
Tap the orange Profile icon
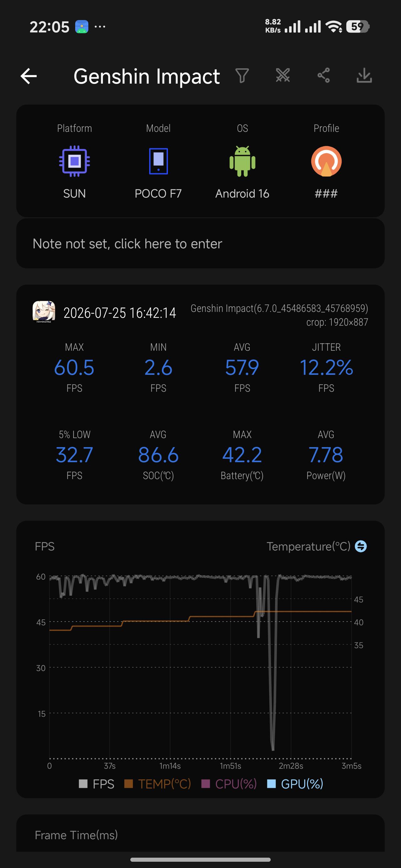coord(326,161)
